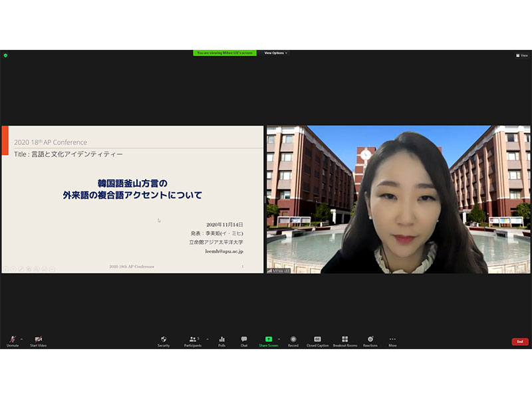Start recording the meeting
Image resolution: width=532 pixels, height=399 pixels.
pos(293,340)
